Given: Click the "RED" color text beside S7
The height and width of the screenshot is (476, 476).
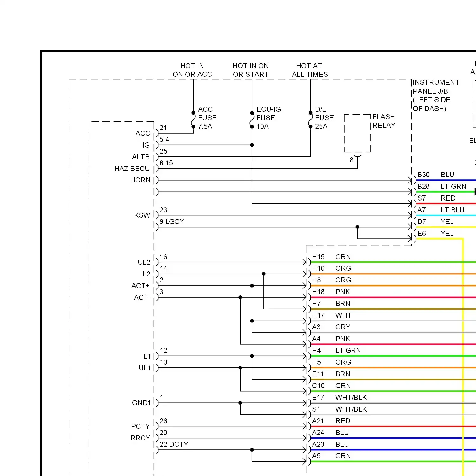Looking at the screenshot, I should pos(448,198).
